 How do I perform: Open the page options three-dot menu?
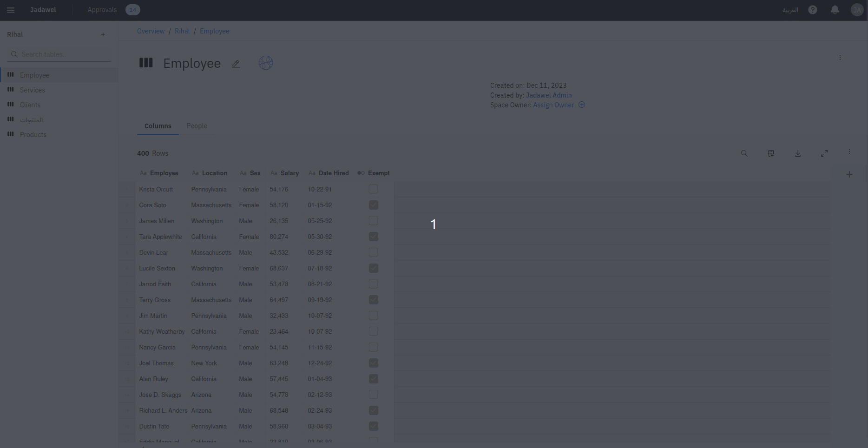(840, 58)
